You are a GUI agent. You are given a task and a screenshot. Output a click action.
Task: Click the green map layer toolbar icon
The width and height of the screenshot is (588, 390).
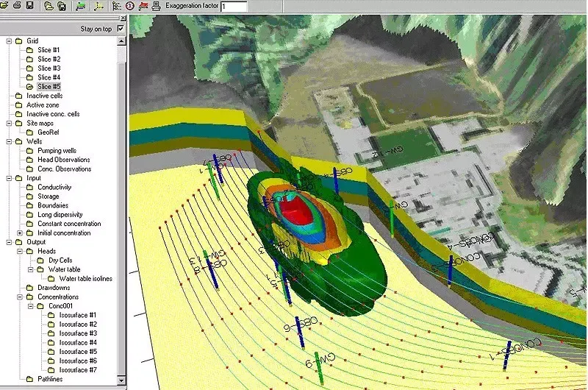pos(80,6)
